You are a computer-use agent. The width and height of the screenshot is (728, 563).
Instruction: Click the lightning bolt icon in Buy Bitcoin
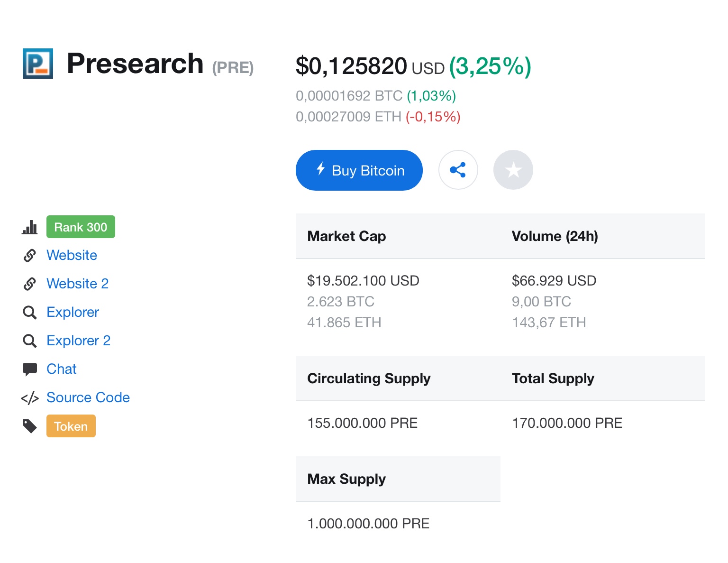(x=321, y=169)
